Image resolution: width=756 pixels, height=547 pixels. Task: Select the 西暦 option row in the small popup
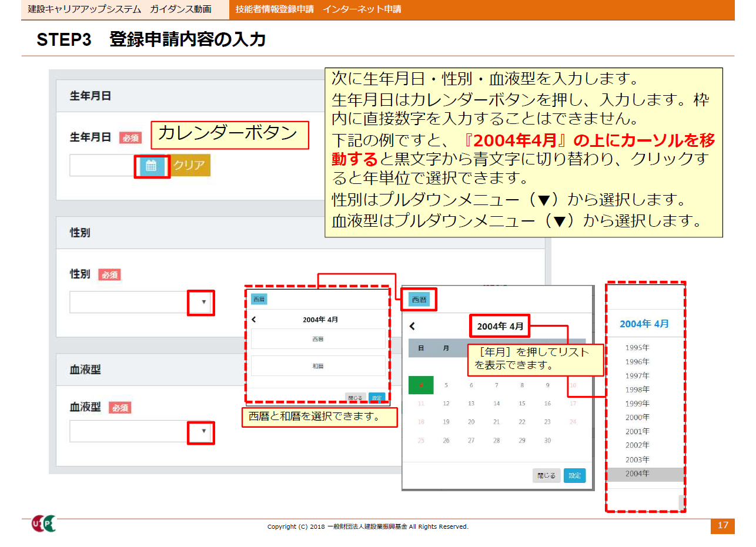pos(318,339)
